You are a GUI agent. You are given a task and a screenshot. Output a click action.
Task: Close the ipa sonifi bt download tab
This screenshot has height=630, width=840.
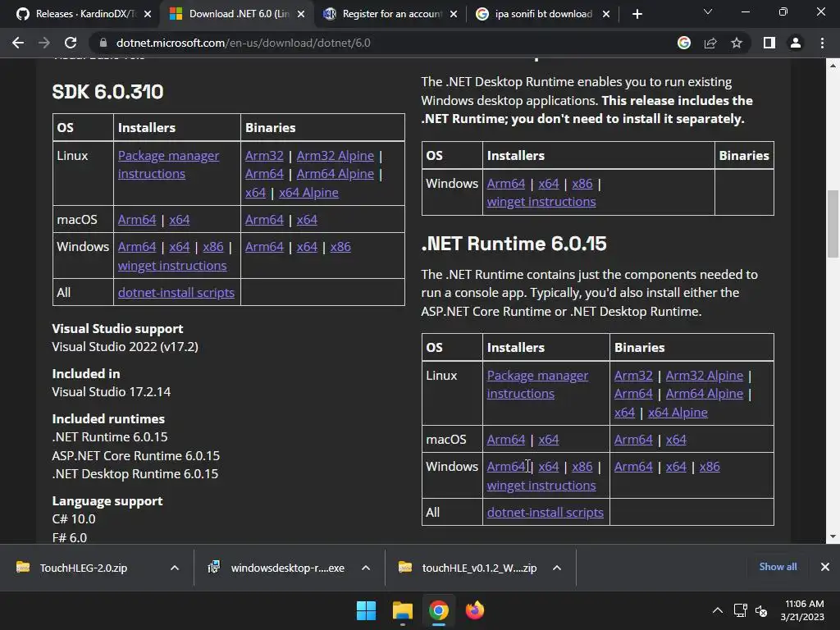[606, 14]
